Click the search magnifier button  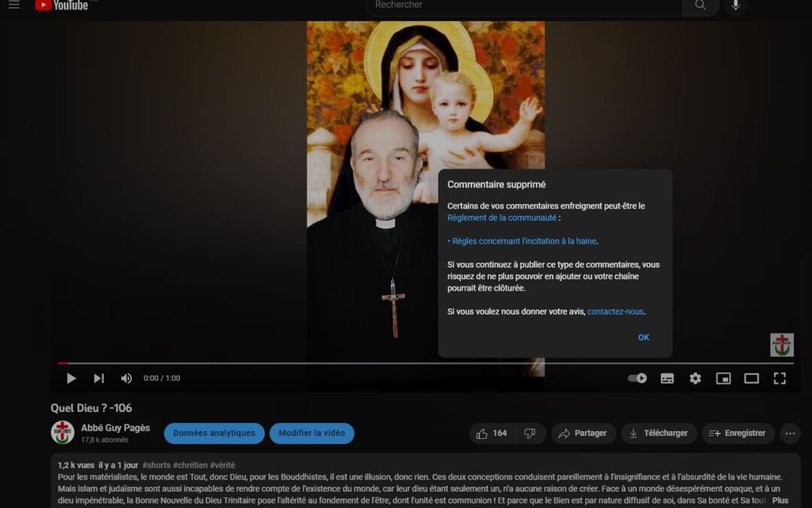[700, 5]
